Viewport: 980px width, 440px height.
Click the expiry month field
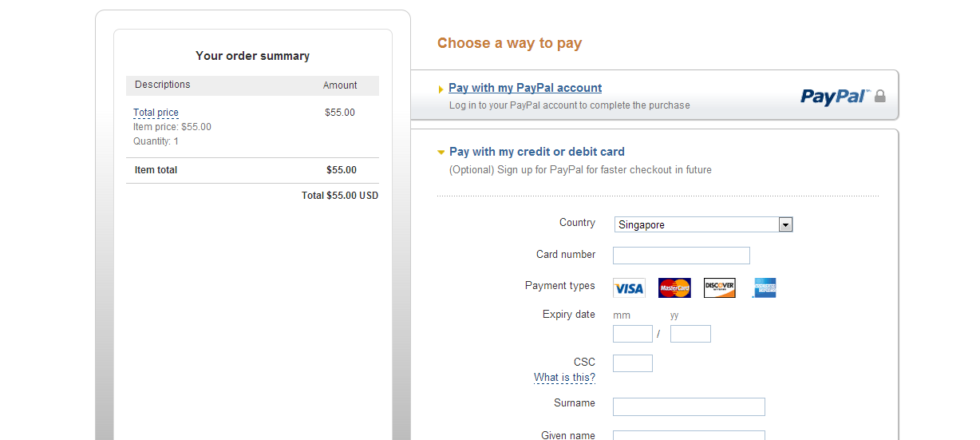[x=632, y=334]
